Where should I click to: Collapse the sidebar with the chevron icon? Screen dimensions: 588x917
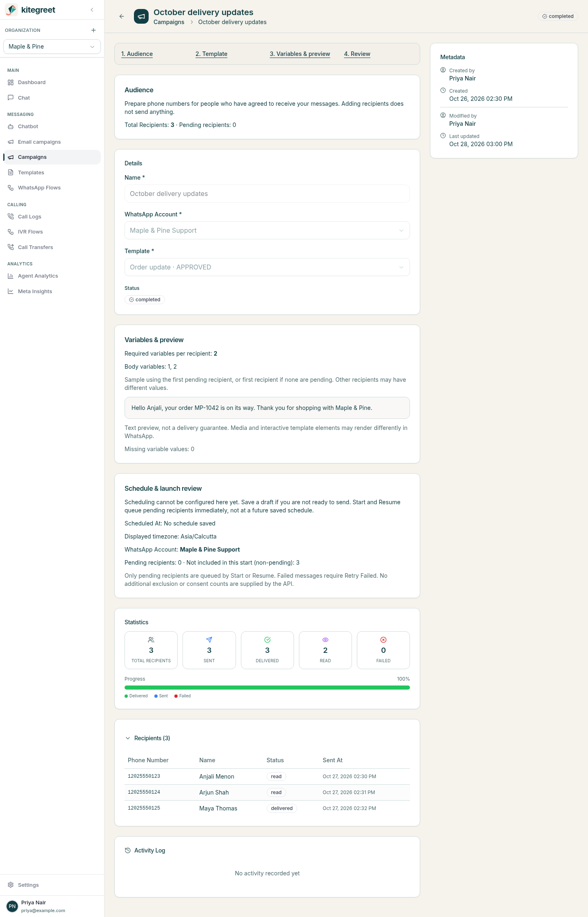point(92,10)
